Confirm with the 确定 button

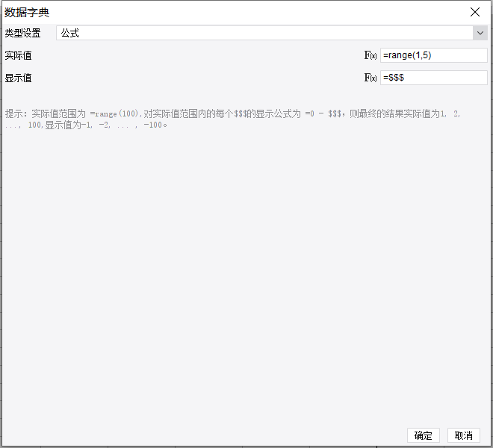coord(424,435)
